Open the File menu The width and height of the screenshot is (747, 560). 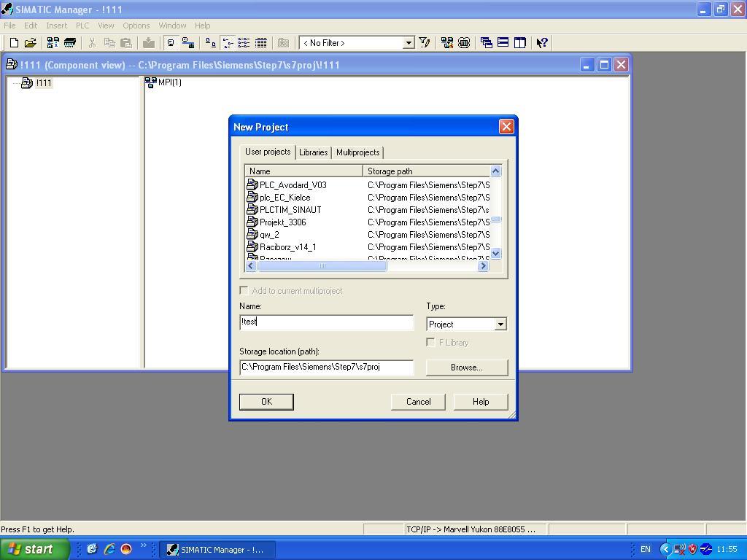pyautogui.click(x=9, y=26)
